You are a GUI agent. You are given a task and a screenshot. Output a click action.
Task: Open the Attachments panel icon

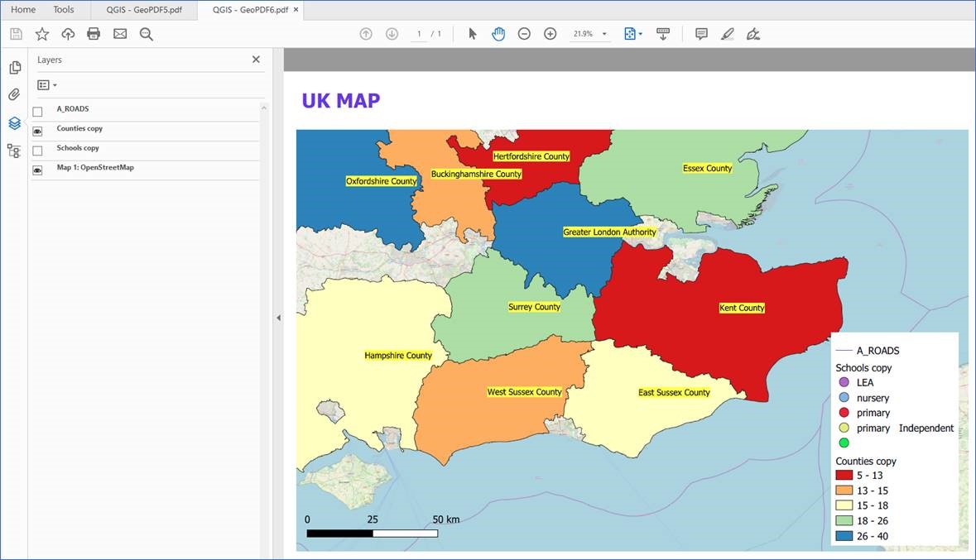(x=15, y=94)
